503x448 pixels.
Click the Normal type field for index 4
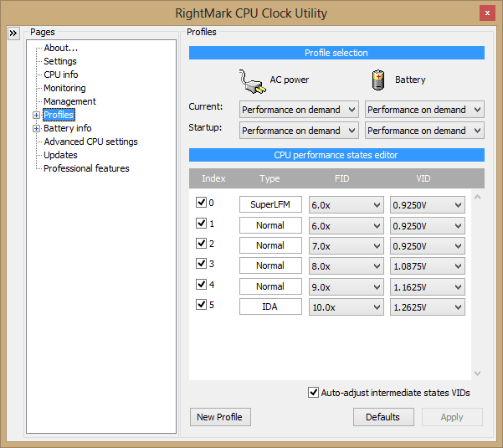(x=270, y=286)
